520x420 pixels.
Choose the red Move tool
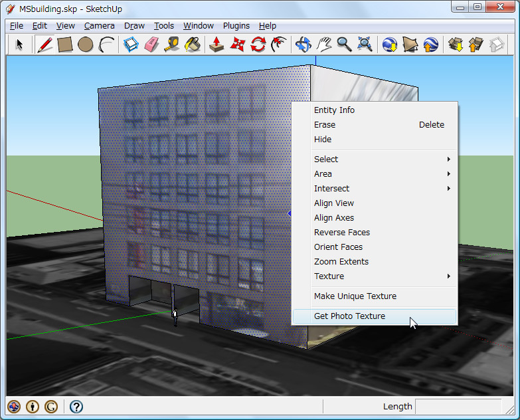[238, 45]
